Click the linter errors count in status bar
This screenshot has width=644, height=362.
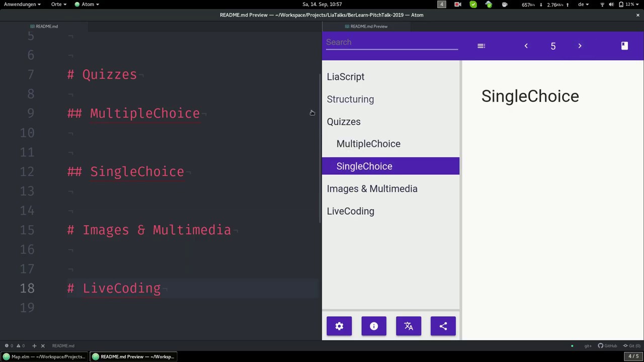click(x=9, y=346)
